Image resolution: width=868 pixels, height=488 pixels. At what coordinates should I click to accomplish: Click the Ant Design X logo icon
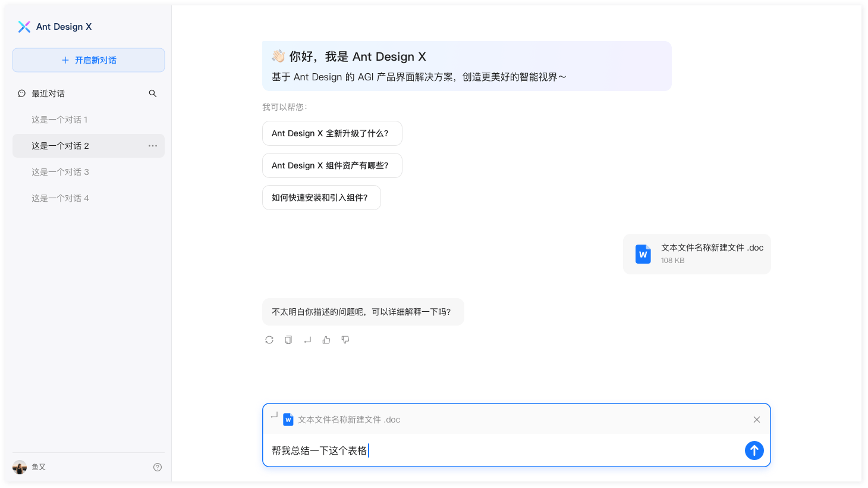pos(24,27)
